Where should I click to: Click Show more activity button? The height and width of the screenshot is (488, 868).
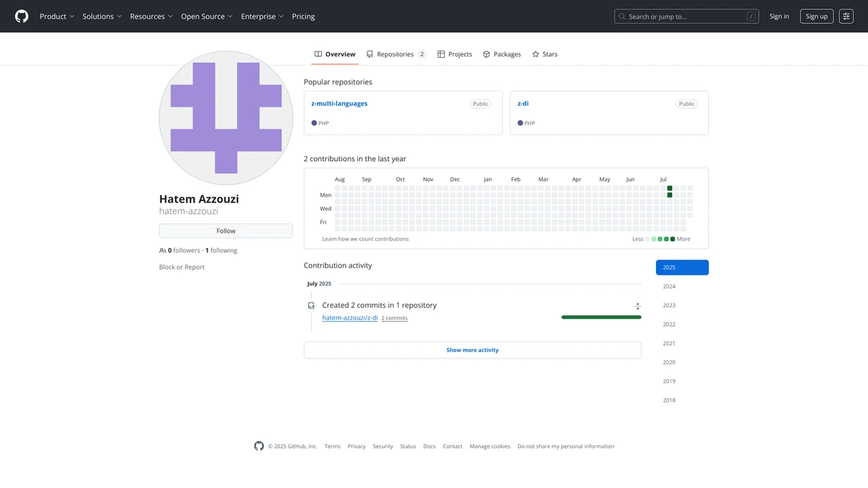click(472, 350)
